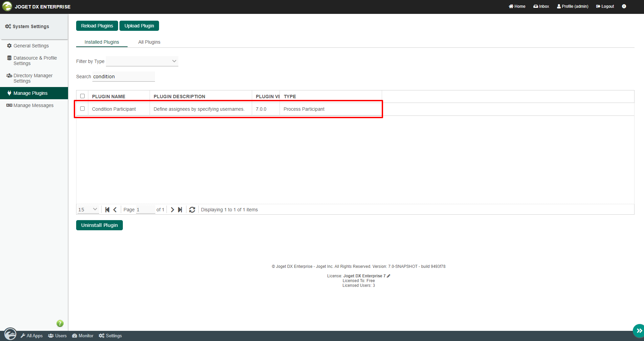Viewport: 644px width, 341px height.
Task: Go to previous page of plugin list
Action: [115, 210]
